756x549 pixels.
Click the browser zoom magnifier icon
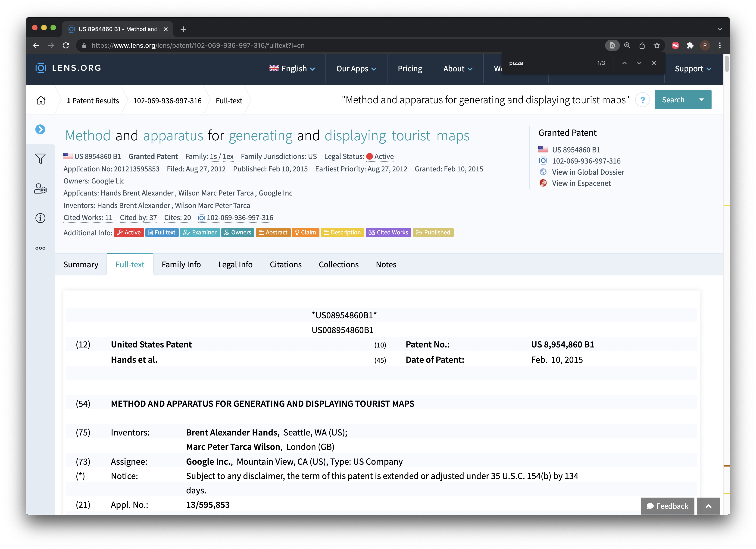click(627, 45)
